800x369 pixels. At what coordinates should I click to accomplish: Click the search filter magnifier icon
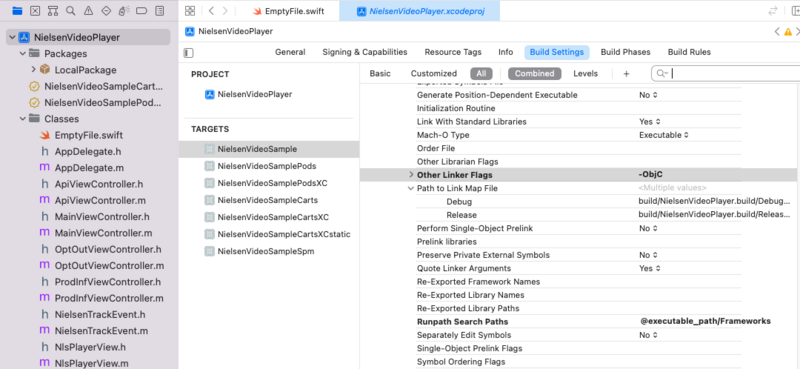tap(662, 73)
